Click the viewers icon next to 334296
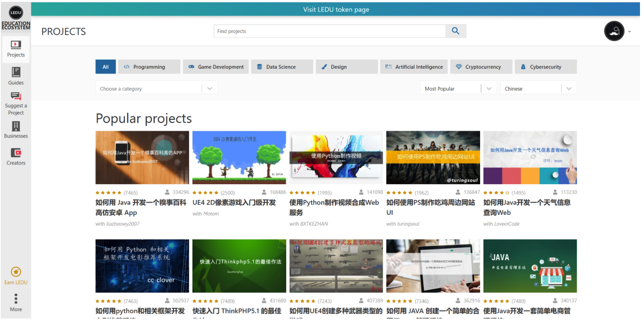The width and height of the screenshot is (644, 329). [x=167, y=192]
